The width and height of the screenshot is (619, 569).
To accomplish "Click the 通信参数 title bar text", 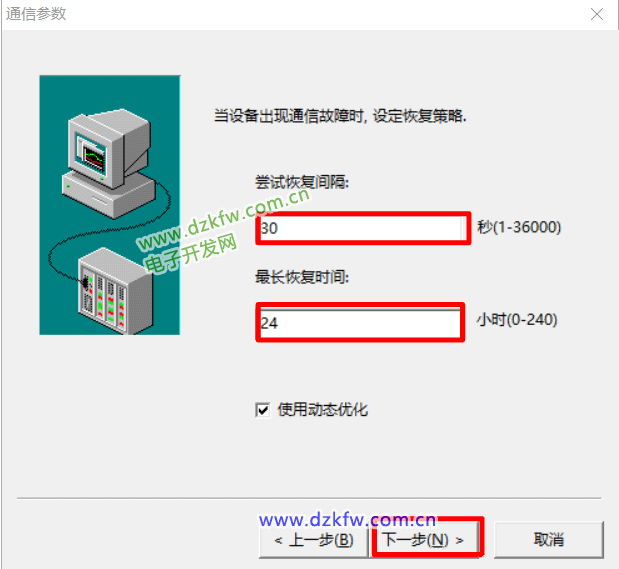I will [x=36, y=14].
